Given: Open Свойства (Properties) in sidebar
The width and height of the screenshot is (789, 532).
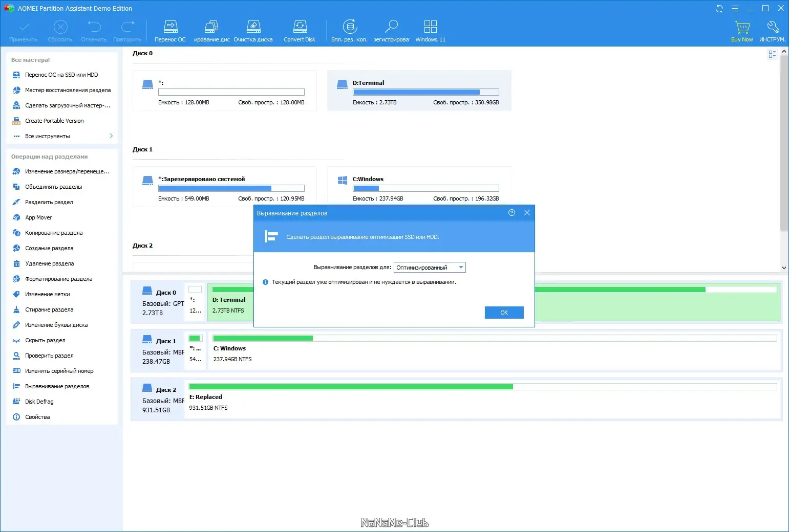Looking at the screenshot, I should pos(61,417).
